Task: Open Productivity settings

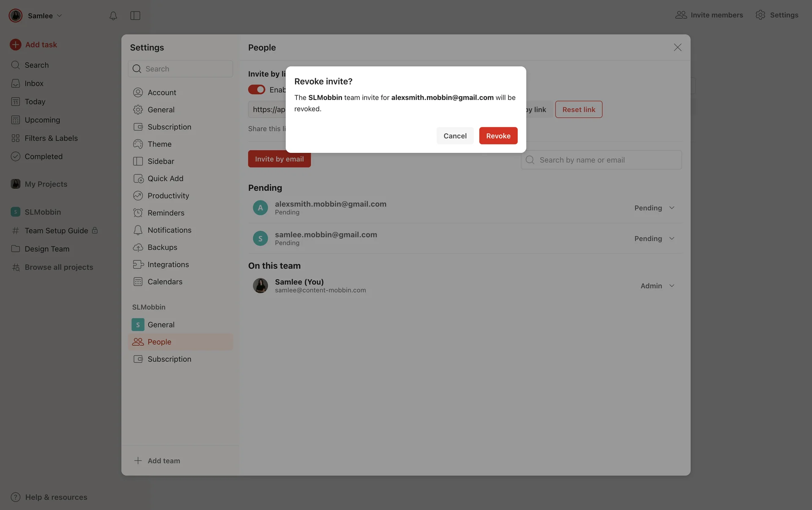Action: (168, 196)
